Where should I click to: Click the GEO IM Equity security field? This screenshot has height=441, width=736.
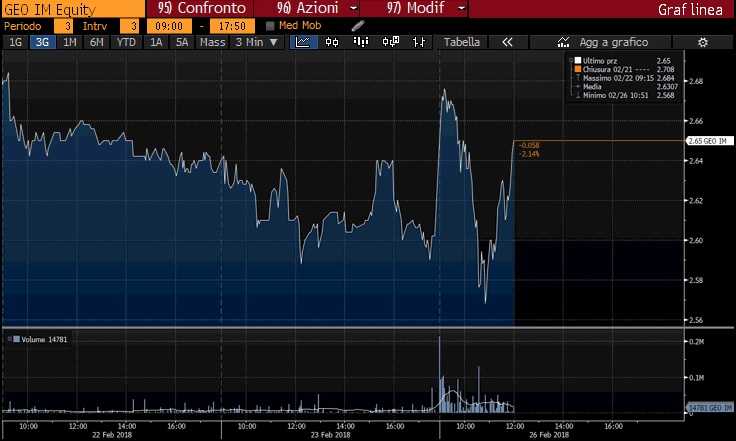[x=73, y=8]
